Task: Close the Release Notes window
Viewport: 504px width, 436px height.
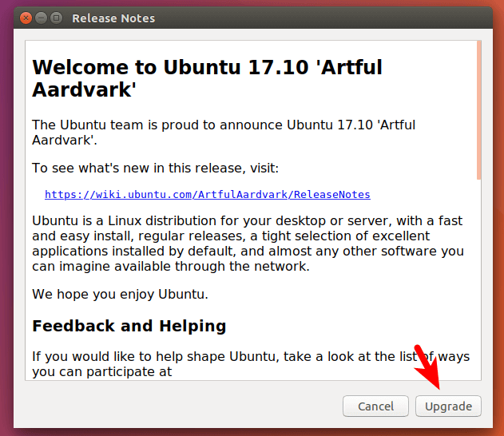Action: click(26, 18)
